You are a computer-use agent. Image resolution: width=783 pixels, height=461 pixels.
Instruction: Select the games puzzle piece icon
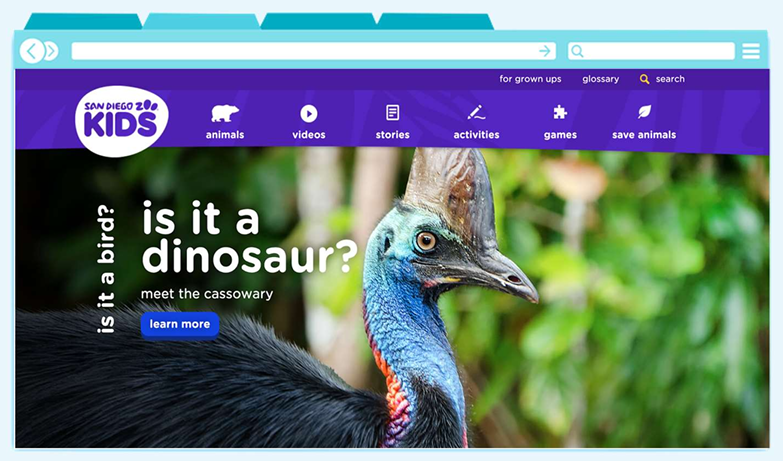click(x=560, y=112)
